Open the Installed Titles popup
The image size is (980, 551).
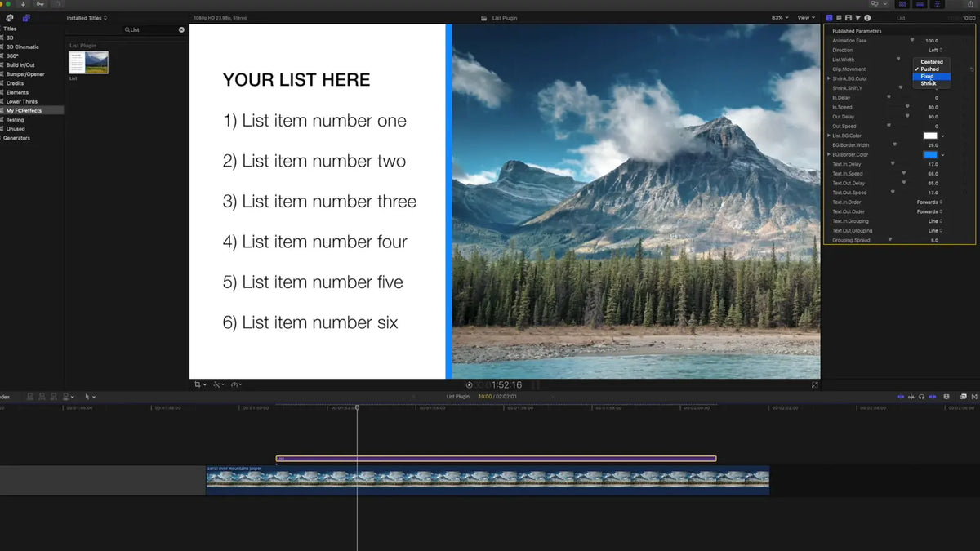point(87,18)
